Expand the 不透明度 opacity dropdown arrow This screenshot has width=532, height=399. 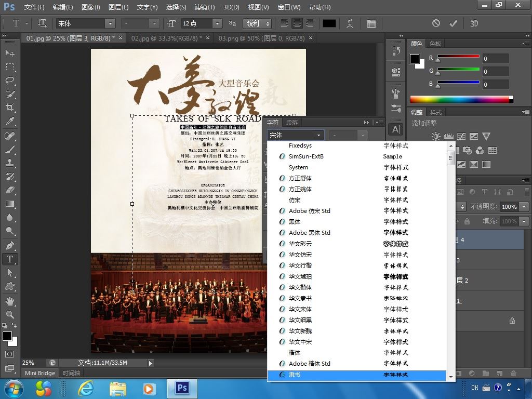point(523,207)
